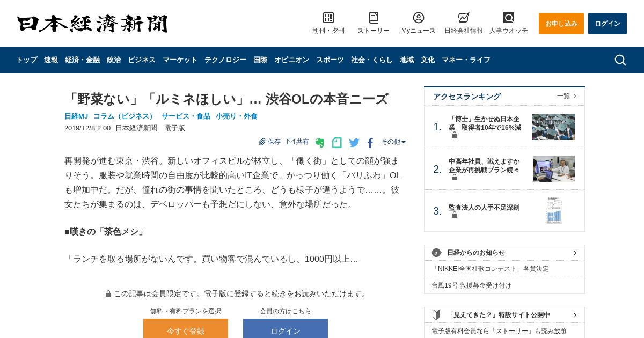Open the graduation caps thumbnail
This screenshot has height=338, width=644.
click(554, 127)
